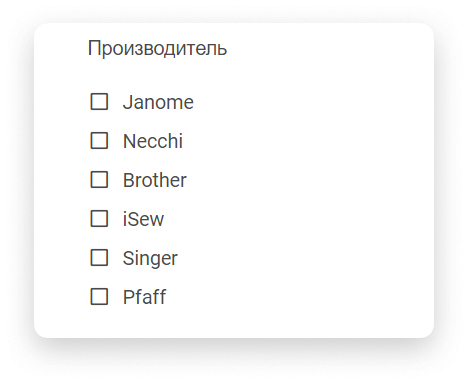
Task: Click the Brother label text
Action: coord(155,180)
